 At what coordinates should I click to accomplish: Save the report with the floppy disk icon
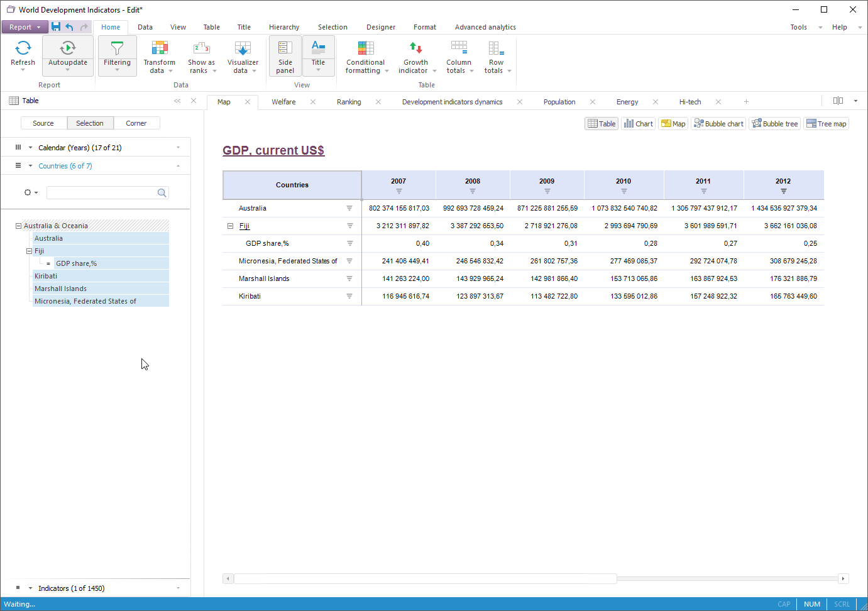[56, 27]
